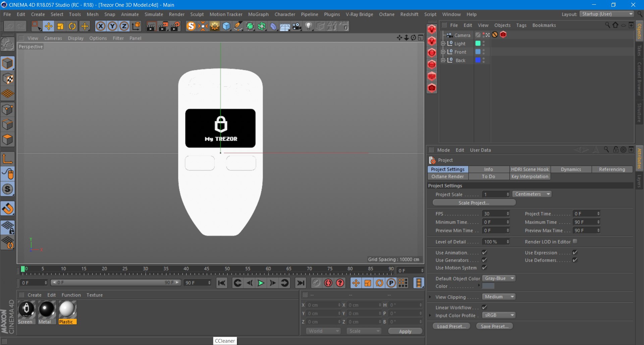Expand the Light object in tree
The width and height of the screenshot is (644, 345).
click(443, 44)
